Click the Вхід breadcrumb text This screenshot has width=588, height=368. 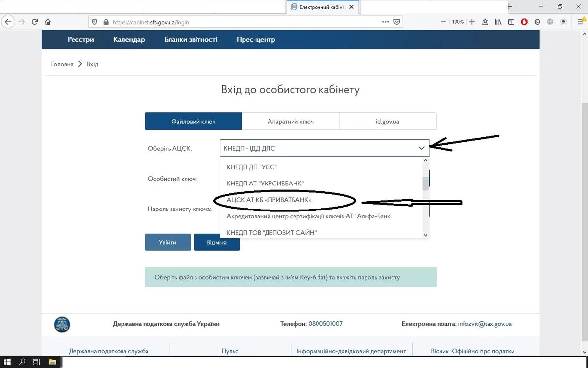pos(92,64)
